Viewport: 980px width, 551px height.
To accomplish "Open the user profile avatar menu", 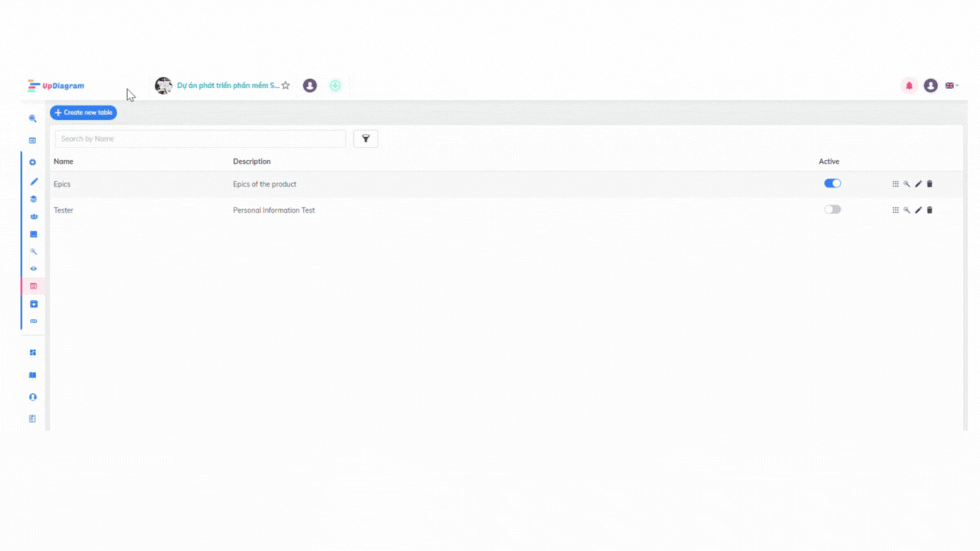I will [930, 86].
